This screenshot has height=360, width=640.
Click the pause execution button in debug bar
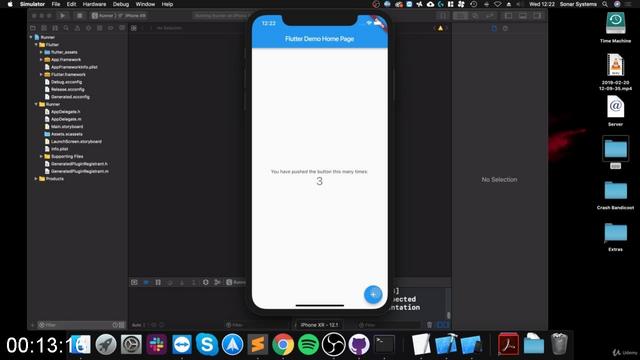click(158, 282)
